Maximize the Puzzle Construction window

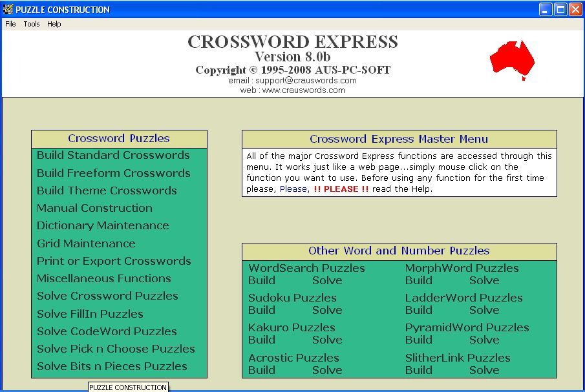point(560,9)
